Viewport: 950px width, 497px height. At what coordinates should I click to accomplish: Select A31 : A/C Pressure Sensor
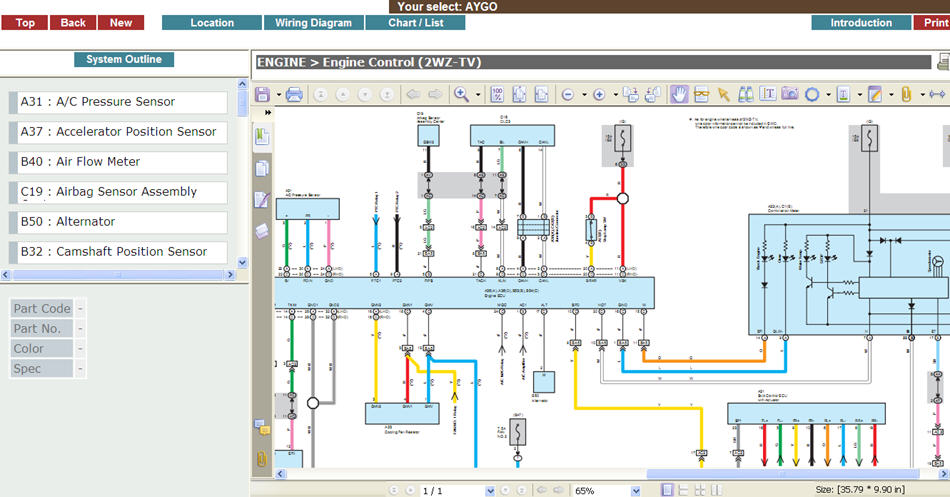(x=119, y=102)
